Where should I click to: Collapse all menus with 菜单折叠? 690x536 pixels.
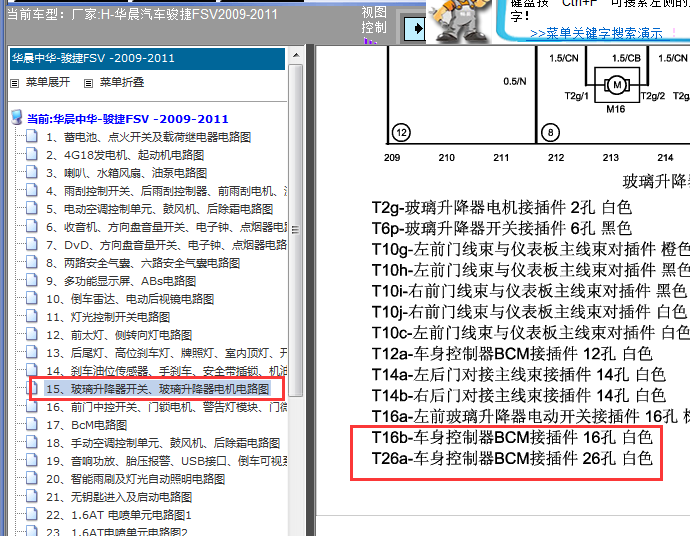pyautogui.click(x=122, y=82)
